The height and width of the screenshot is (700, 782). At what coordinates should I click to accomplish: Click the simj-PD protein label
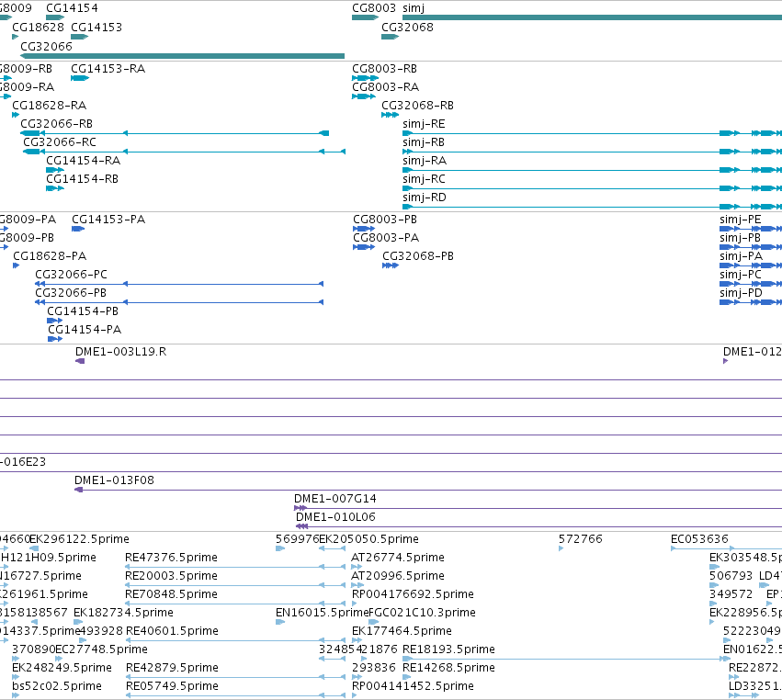click(x=741, y=293)
